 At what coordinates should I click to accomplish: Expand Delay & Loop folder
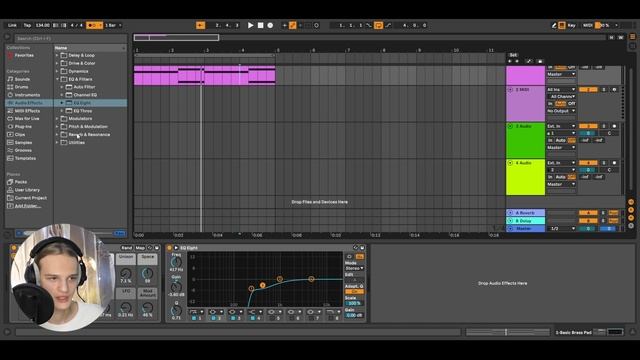[57, 55]
